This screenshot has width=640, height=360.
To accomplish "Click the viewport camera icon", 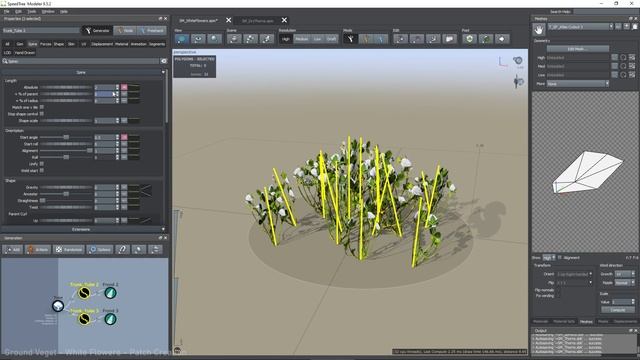I will (x=518, y=61).
